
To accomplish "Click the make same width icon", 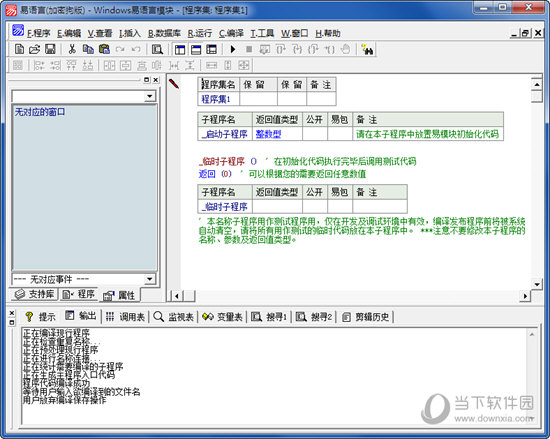I will pos(212,65).
